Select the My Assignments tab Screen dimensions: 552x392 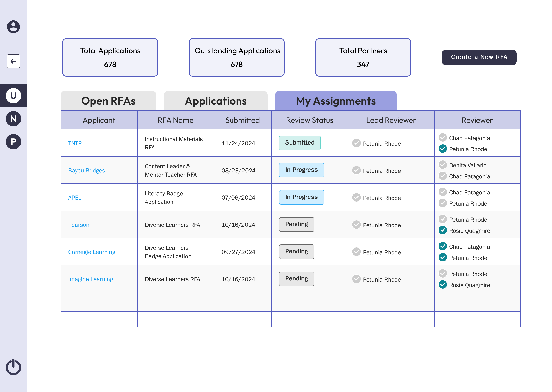tap(336, 101)
